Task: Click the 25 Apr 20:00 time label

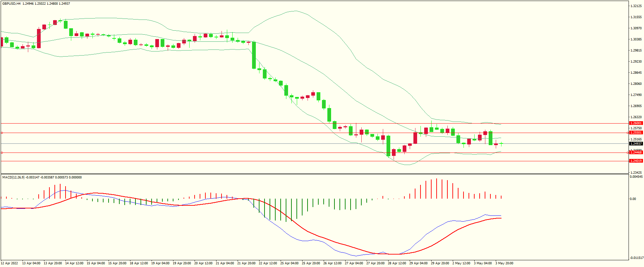Action: coord(311,263)
